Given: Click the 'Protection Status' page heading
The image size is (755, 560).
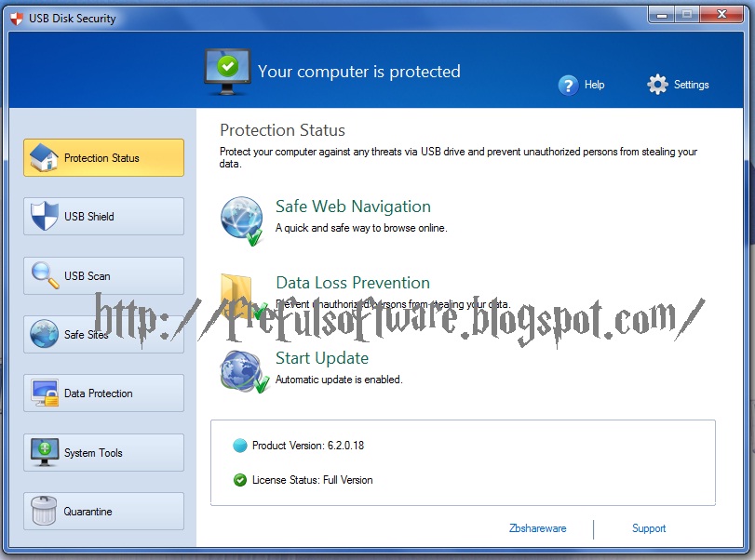Looking at the screenshot, I should 282,130.
